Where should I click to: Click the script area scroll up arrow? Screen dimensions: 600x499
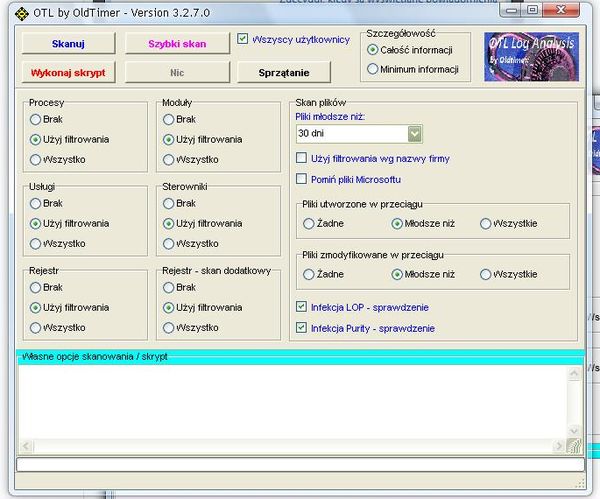(x=574, y=373)
